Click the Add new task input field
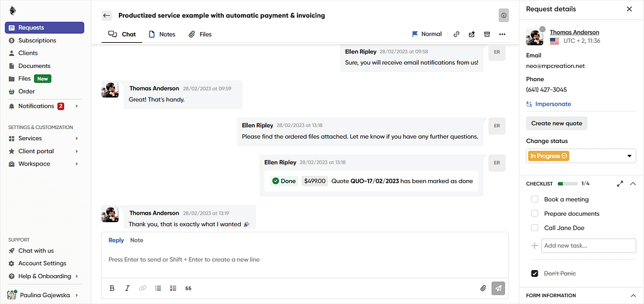The image size is (644, 304). pyautogui.click(x=589, y=245)
